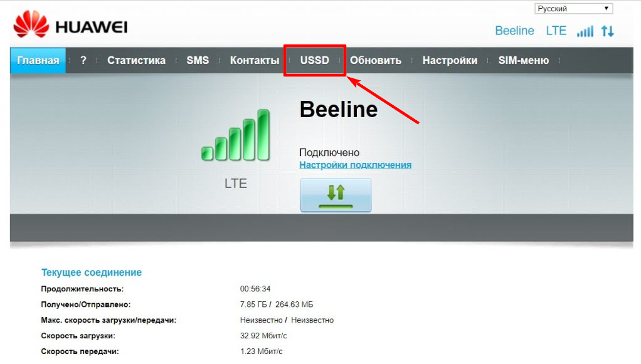This screenshot has width=641, height=364.
Task: Click the Макс. скорость загрузки/передачи label
Action: [x=109, y=320]
